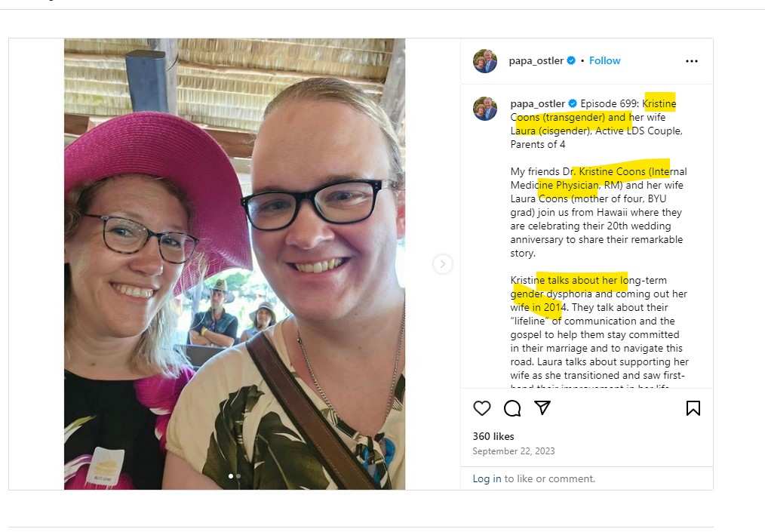Open papa_ostler username in caption
765x532 pixels.
(537, 103)
